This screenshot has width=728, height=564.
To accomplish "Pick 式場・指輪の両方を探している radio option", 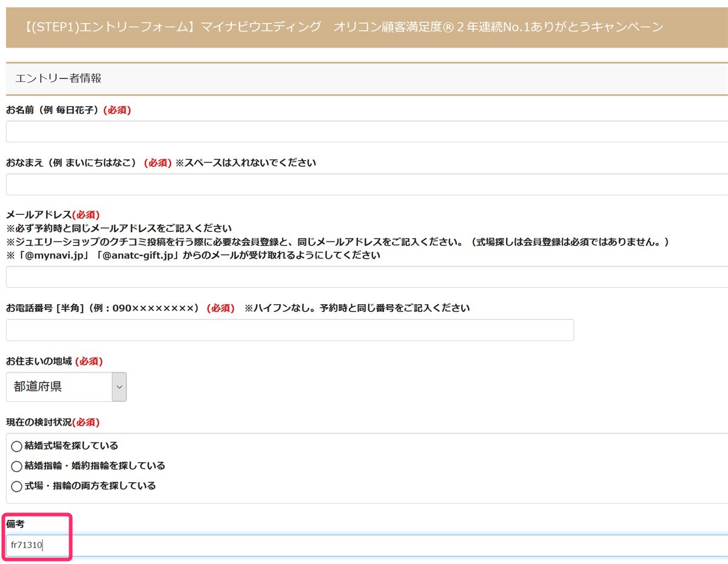I will pyautogui.click(x=16, y=486).
